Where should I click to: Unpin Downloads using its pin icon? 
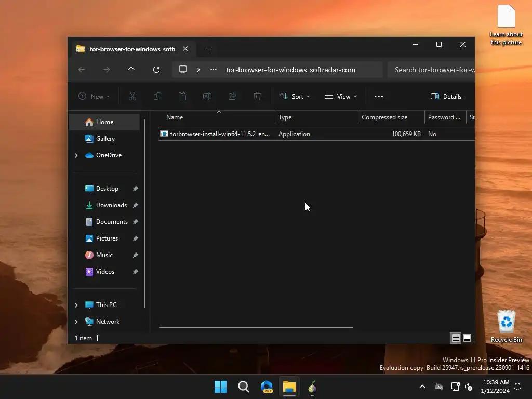click(136, 205)
